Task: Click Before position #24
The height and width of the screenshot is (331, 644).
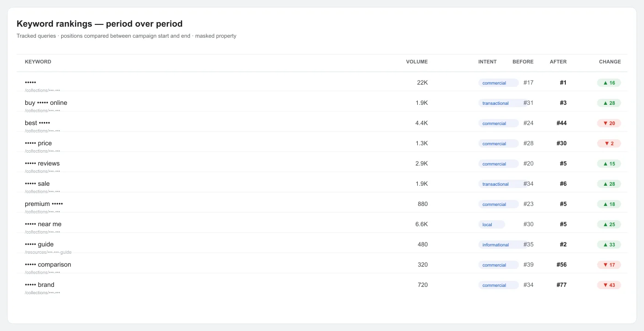Action: tap(529, 123)
